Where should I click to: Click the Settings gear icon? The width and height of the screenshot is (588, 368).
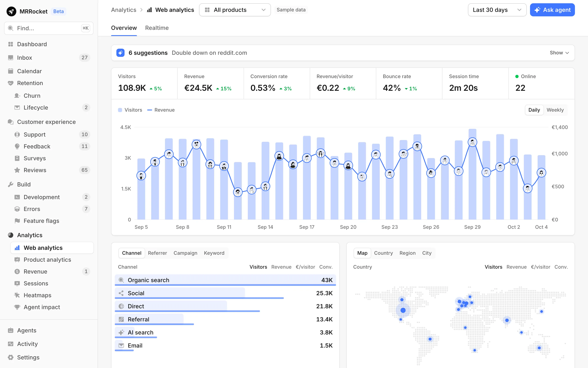tap(10, 357)
